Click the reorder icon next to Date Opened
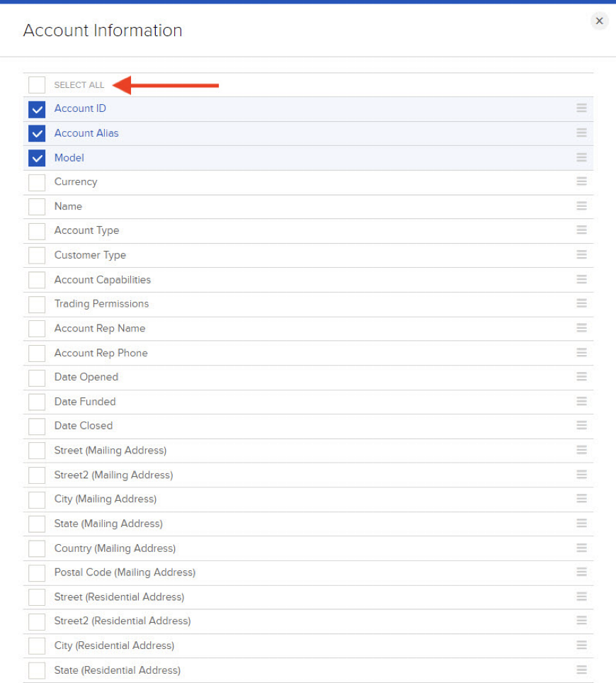Viewport: 616px width, 683px height. click(x=581, y=376)
